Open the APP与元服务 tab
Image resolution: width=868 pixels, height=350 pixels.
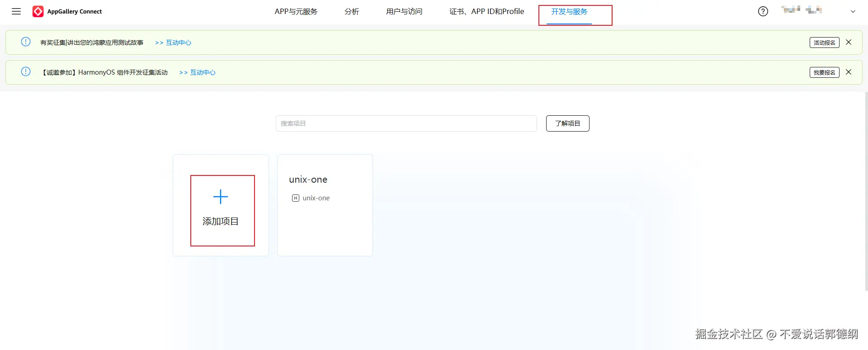[x=296, y=11]
